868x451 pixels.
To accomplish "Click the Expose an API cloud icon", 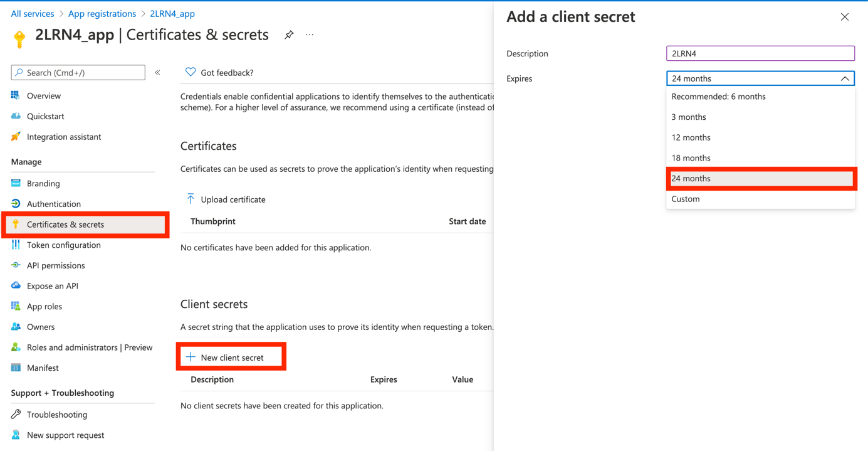I will [16, 285].
